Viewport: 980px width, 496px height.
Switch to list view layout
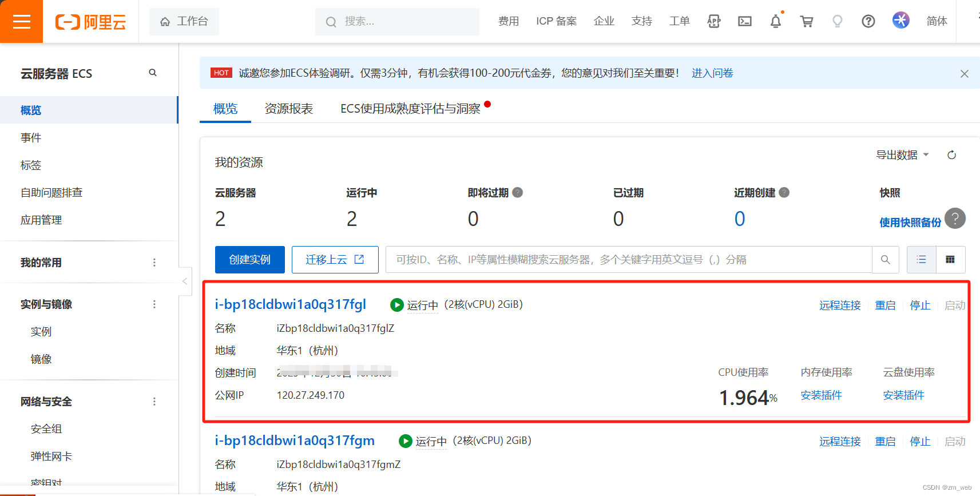click(921, 260)
